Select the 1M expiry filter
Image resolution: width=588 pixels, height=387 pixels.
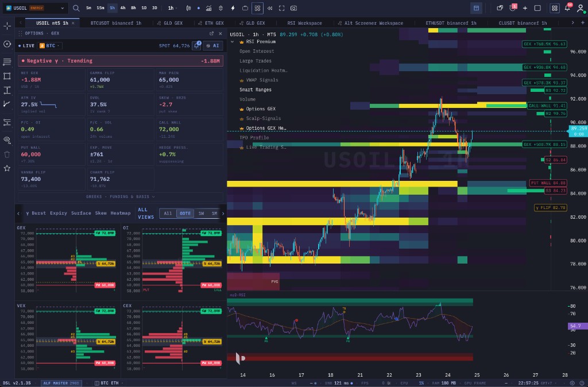point(214,214)
